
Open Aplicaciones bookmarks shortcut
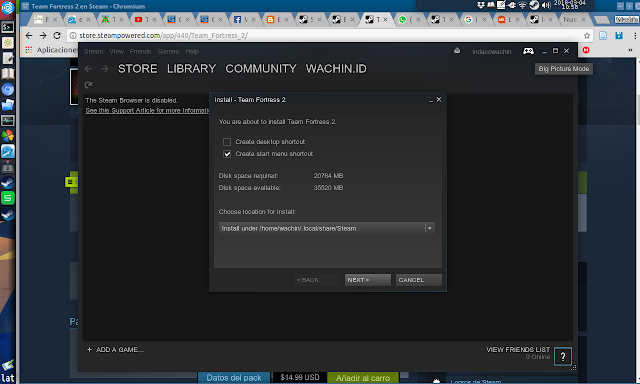pos(52,50)
